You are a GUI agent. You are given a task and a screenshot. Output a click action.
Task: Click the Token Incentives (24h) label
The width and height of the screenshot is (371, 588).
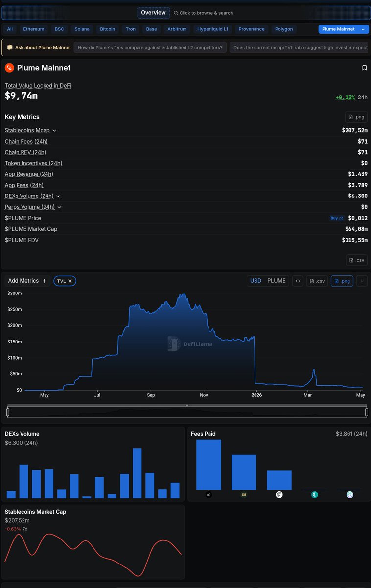(x=34, y=163)
